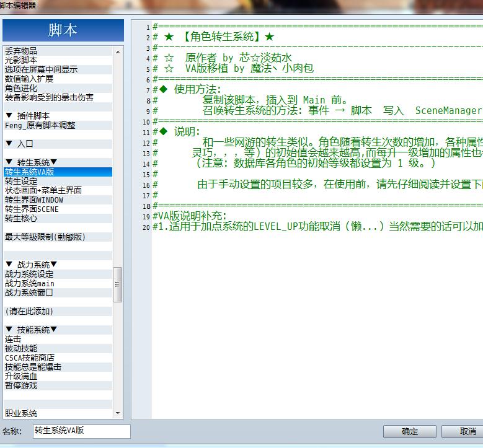Select script 职业系统
The height and width of the screenshot is (448, 483).
point(58,413)
